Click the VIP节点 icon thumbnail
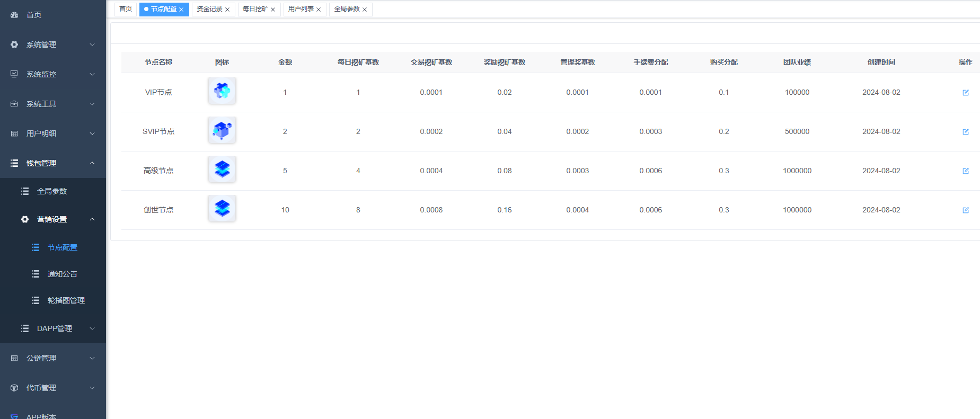Screen dimensions: 980x419 point(222,91)
